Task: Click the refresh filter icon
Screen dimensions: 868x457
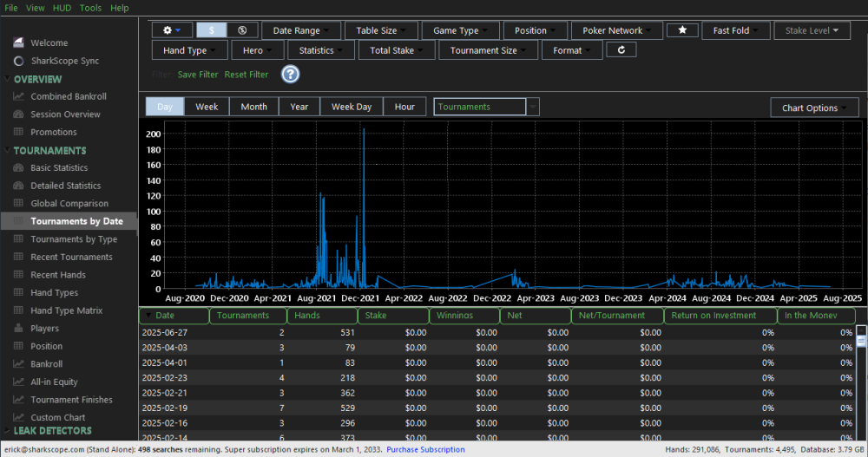Action: tap(621, 50)
